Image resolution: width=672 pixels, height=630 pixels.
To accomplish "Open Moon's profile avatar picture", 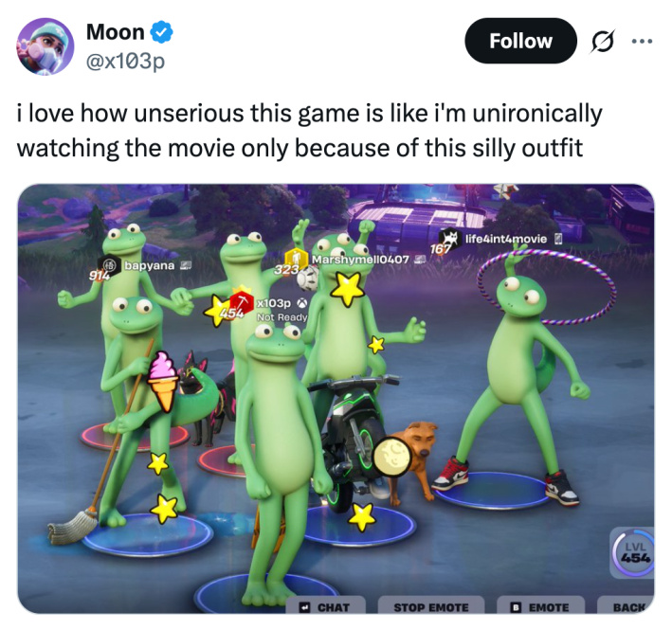I will click(x=45, y=46).
